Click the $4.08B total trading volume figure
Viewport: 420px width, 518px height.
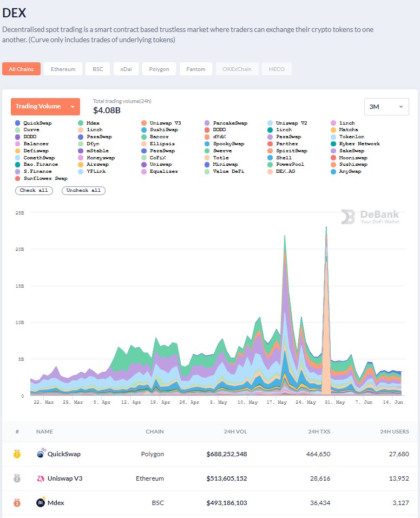(x=107, y=111)
